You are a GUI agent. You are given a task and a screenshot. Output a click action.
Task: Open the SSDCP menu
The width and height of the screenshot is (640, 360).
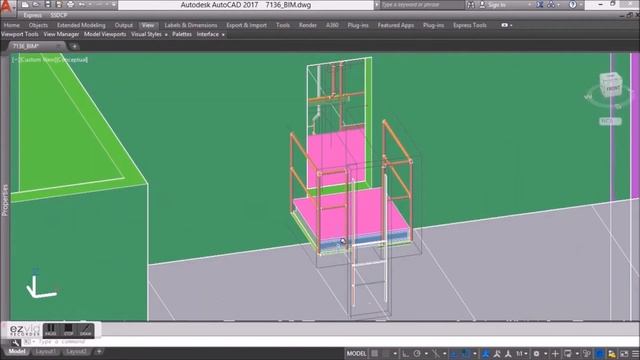[x=59, y=16]
